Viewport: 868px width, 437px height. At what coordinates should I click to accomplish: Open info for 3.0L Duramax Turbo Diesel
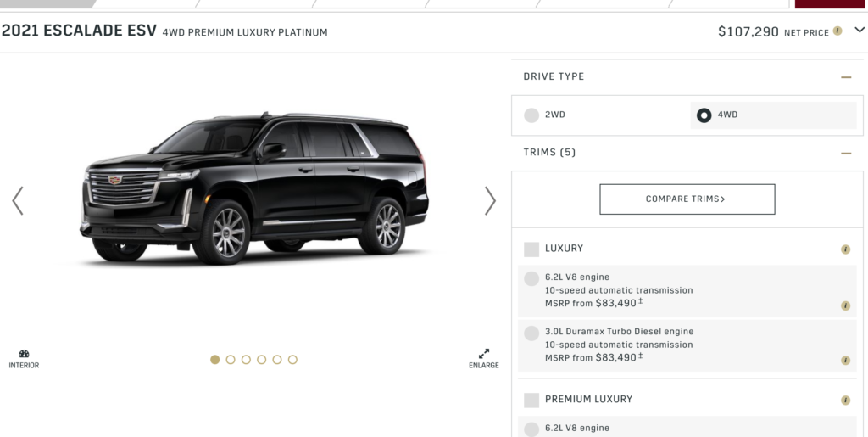tap(845, 360)
